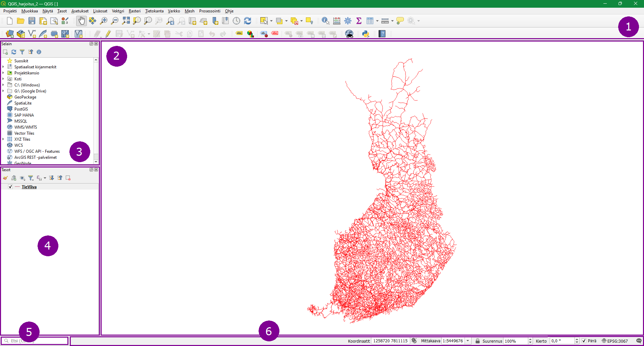Open the Vektori menu

click(118, 11)
